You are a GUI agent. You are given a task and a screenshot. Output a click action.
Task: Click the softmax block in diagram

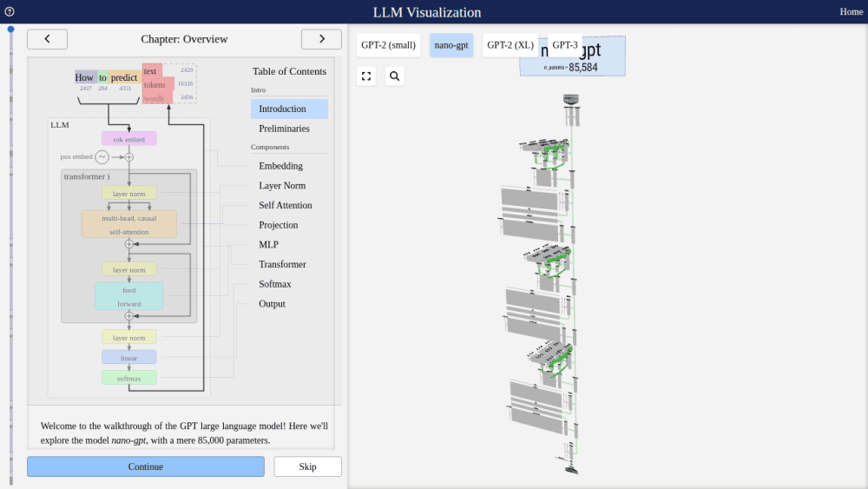coord(129,378)
